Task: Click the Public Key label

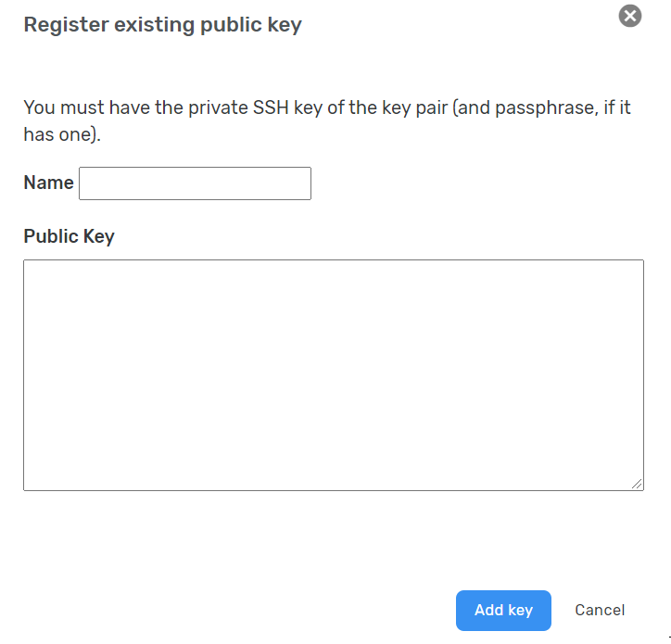Action: point(69,236)
